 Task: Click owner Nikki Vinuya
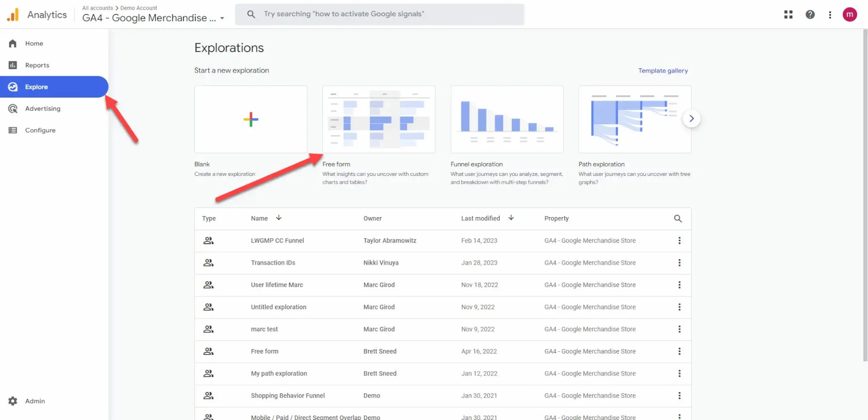coord(381,262)
